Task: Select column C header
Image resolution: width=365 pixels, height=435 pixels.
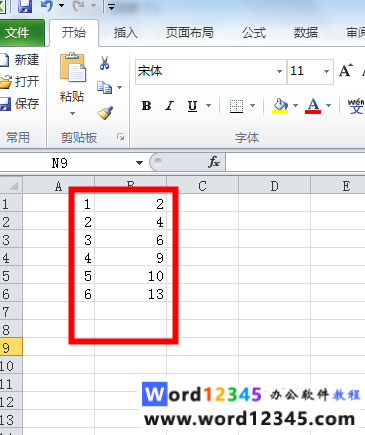Action: coord(202,186)
